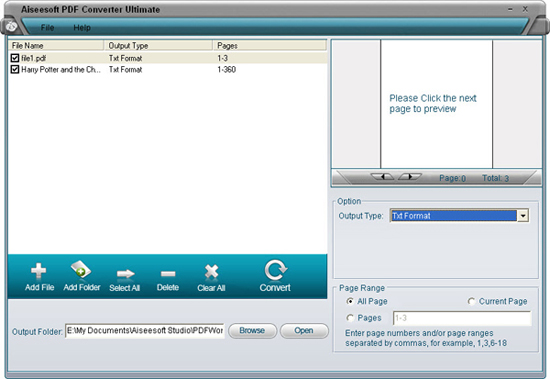This screenshot has width=550, height=379.
Task: Uncheck the file1.pdf checkbox
Action: [x=15, y=58]
